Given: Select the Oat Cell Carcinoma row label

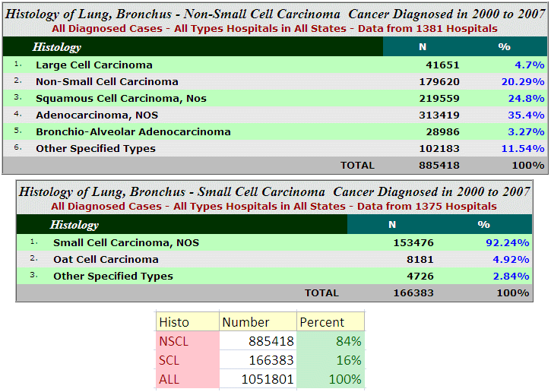Looking at the screenshot, I should (x=106, y=260).
